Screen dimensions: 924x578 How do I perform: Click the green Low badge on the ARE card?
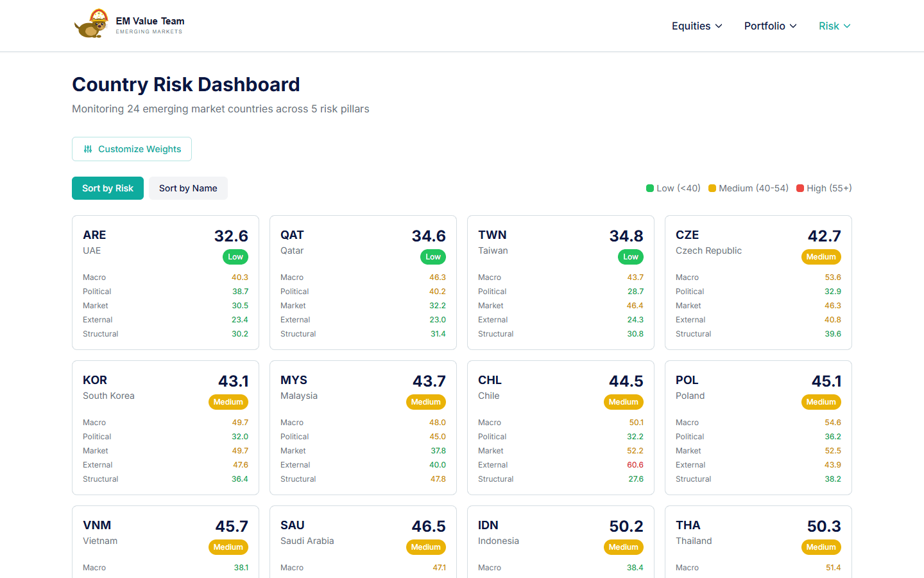tap(235, 256)
